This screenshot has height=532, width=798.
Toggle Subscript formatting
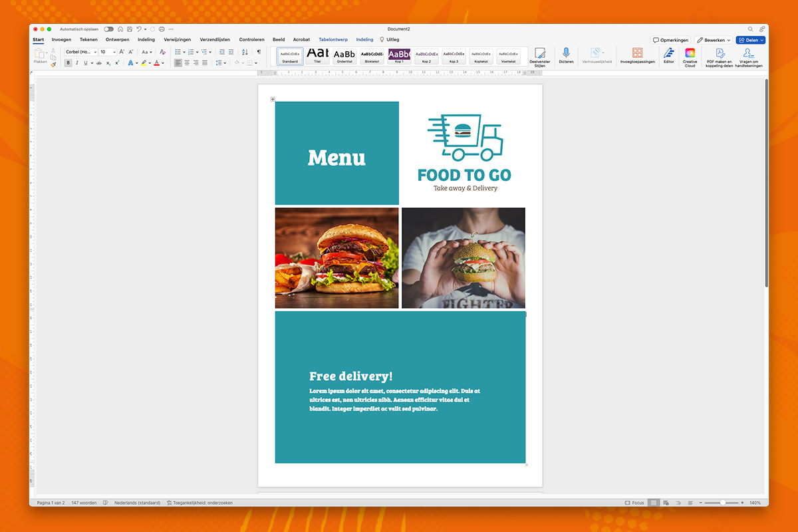pyautogui.click(x=108, y=63)
